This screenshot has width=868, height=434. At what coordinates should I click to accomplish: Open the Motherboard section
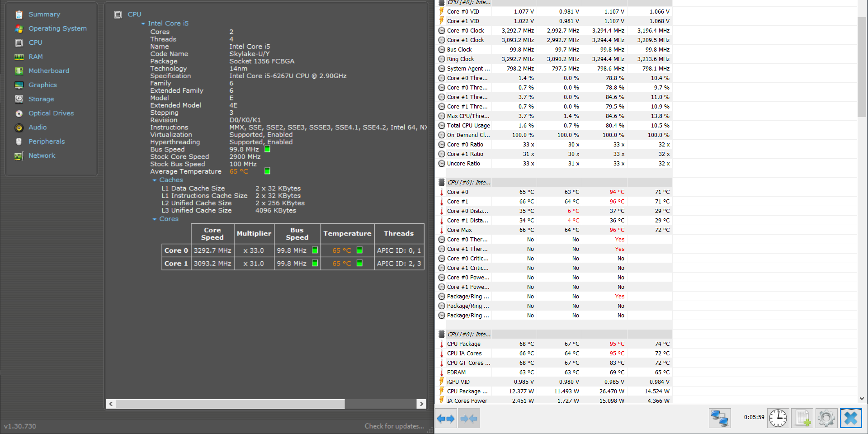click(49, 71)
